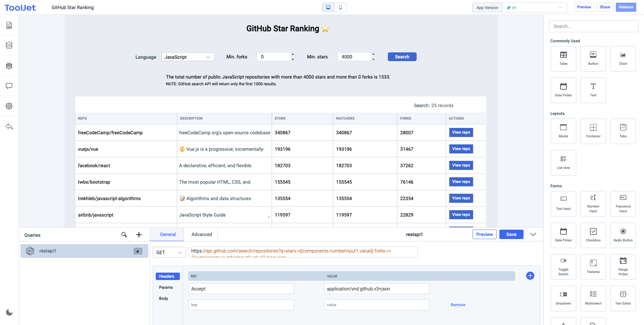This screenshot has height=325, width=644.
Task: Switch to the Advanced query tab
Action: click(201, 234)
